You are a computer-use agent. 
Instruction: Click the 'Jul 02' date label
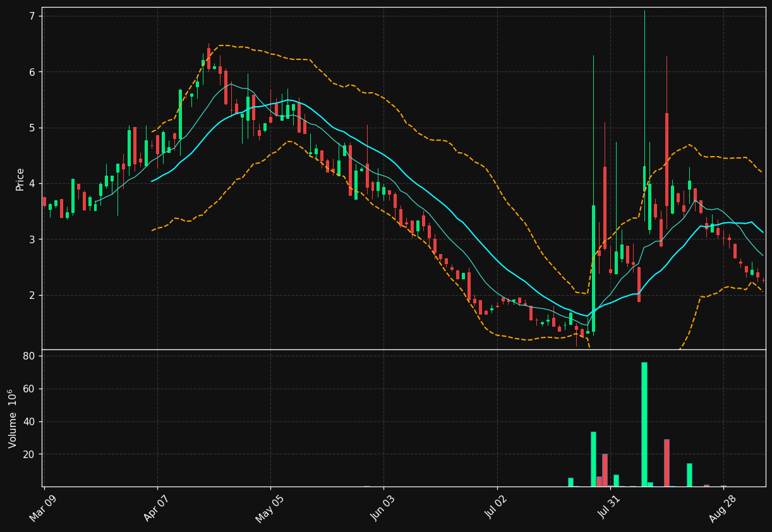(x=497, y=508)
